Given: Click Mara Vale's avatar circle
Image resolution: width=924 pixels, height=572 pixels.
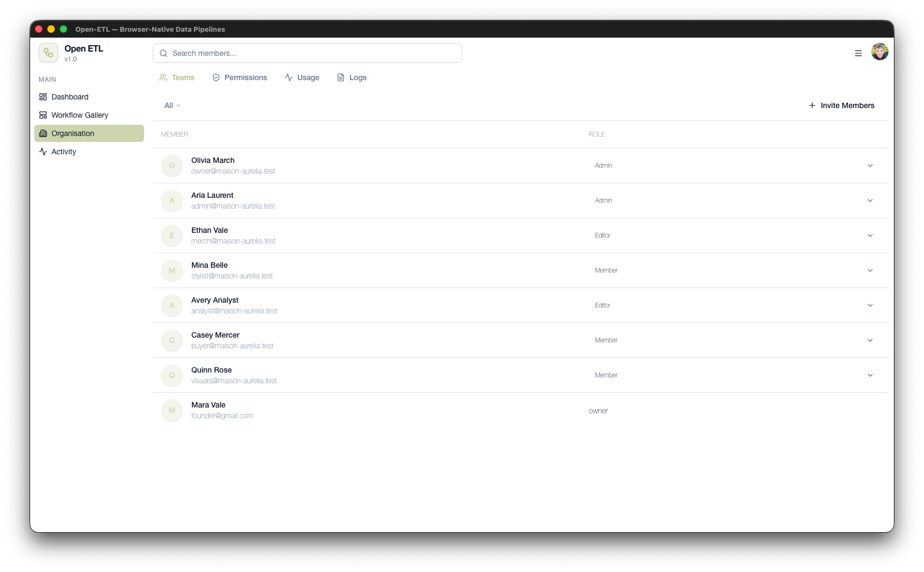Looking at the screenshot, I should [x=172, y=410].
